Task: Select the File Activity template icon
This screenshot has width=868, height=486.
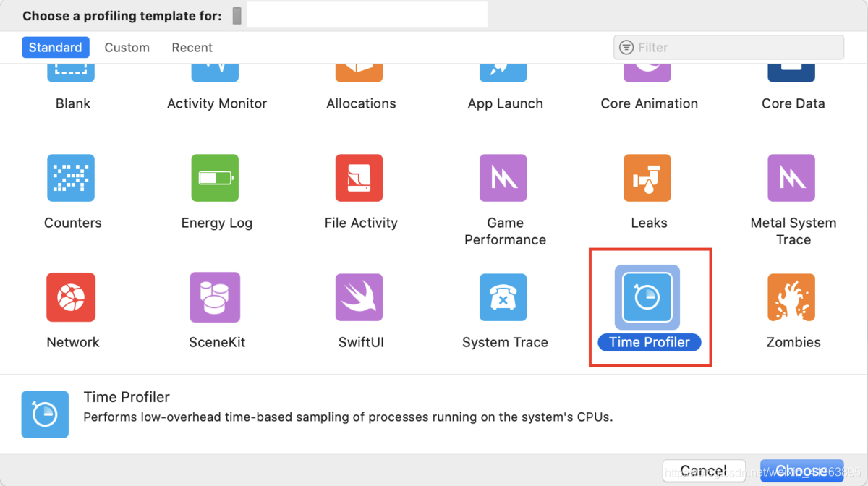Action: [x=359, y=178]
